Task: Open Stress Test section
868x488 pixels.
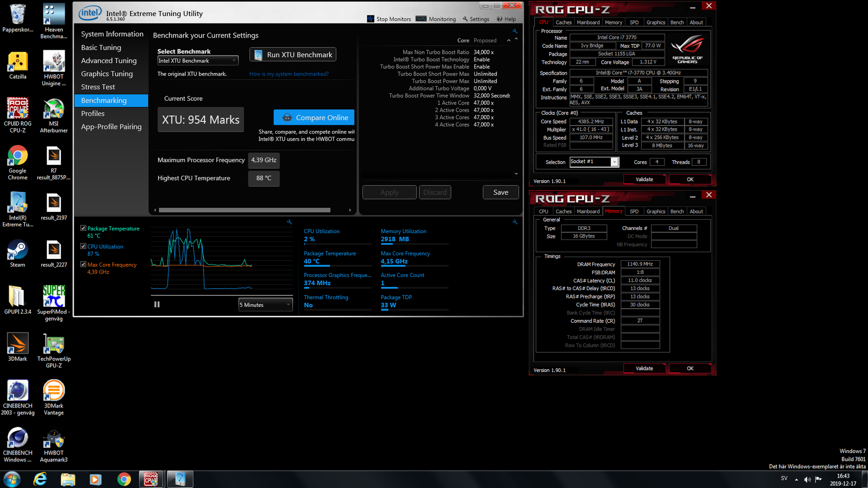Action: click(98, 87)
